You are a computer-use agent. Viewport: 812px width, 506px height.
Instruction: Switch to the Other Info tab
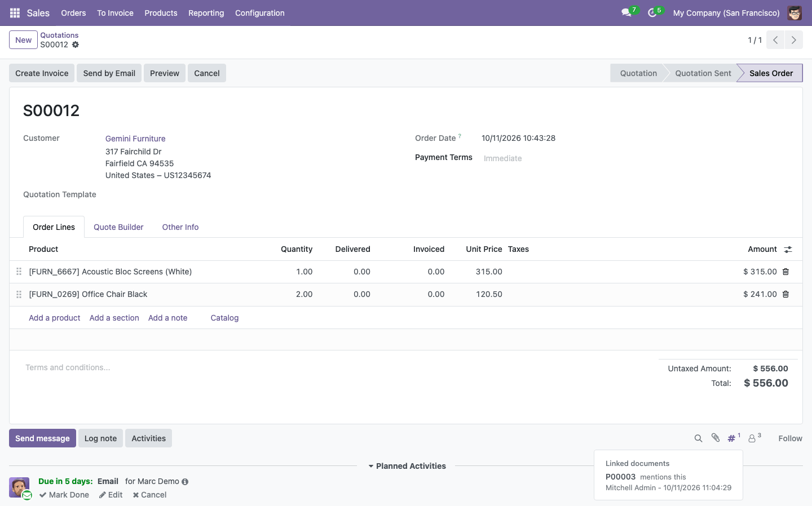click(180, 227)
